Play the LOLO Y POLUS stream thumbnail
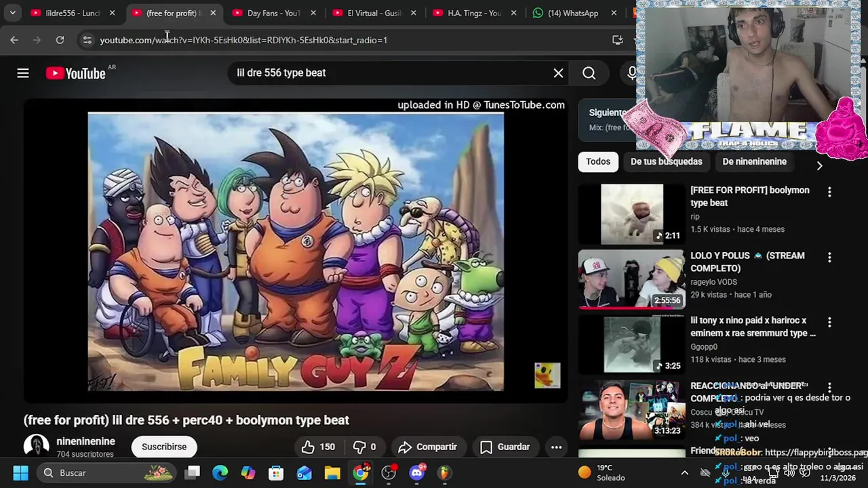 click(631, 279)
